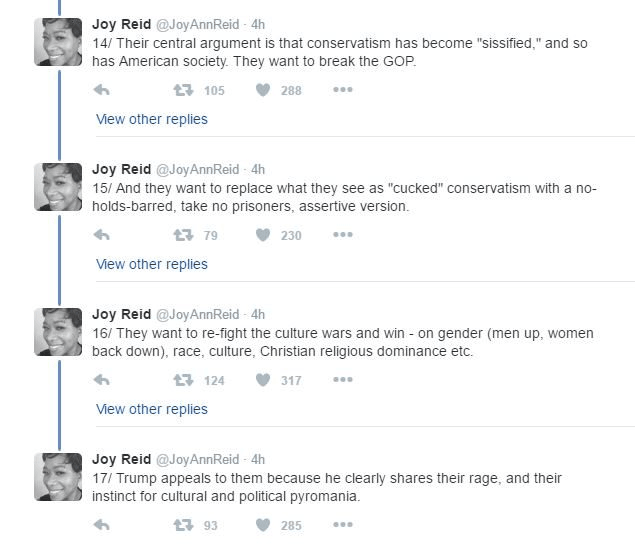Retweet tweet 15 with 79 retweets
Viewport: 635px width, 545px height.
point(183,235)
